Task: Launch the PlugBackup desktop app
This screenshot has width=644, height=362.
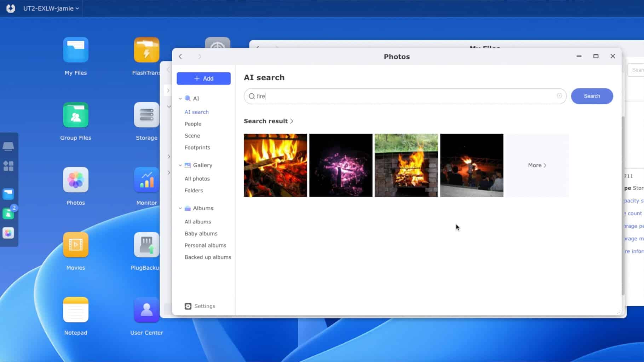Action: click(x=146, y=245)
